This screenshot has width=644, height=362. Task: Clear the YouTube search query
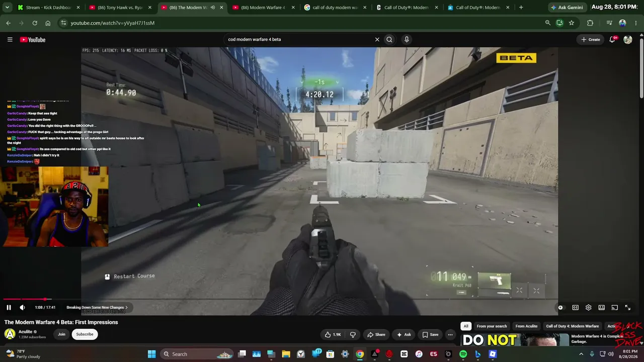pos(377,39)
